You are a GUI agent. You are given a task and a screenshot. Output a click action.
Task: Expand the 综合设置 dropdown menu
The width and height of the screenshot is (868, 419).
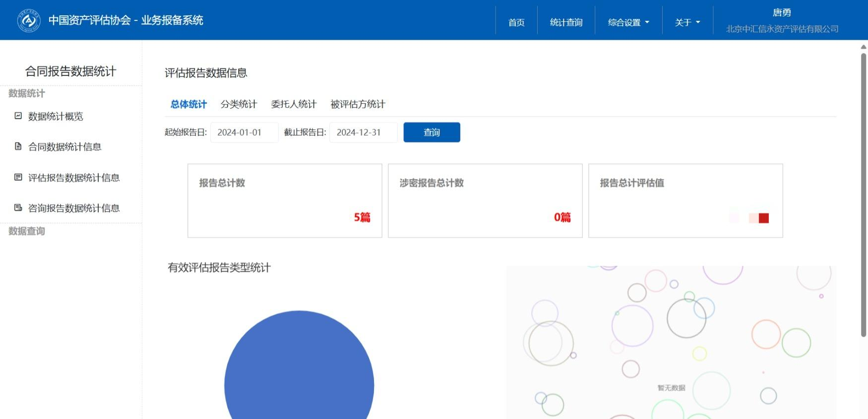(628, 22)
